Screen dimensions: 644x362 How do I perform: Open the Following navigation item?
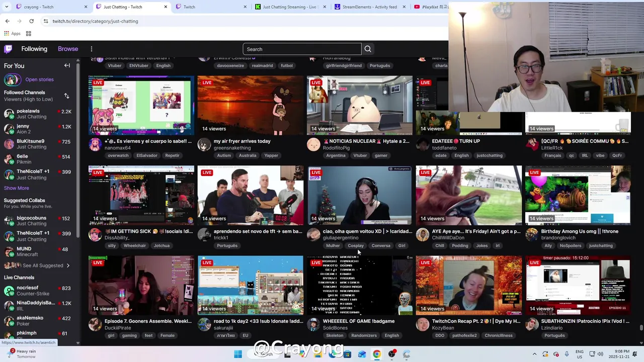coord(34,49)
